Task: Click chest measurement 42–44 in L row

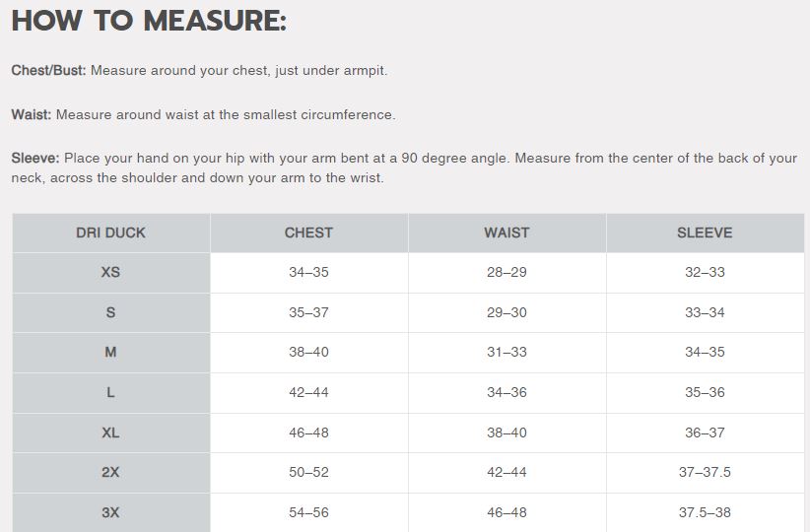Action: click(308, 392)
